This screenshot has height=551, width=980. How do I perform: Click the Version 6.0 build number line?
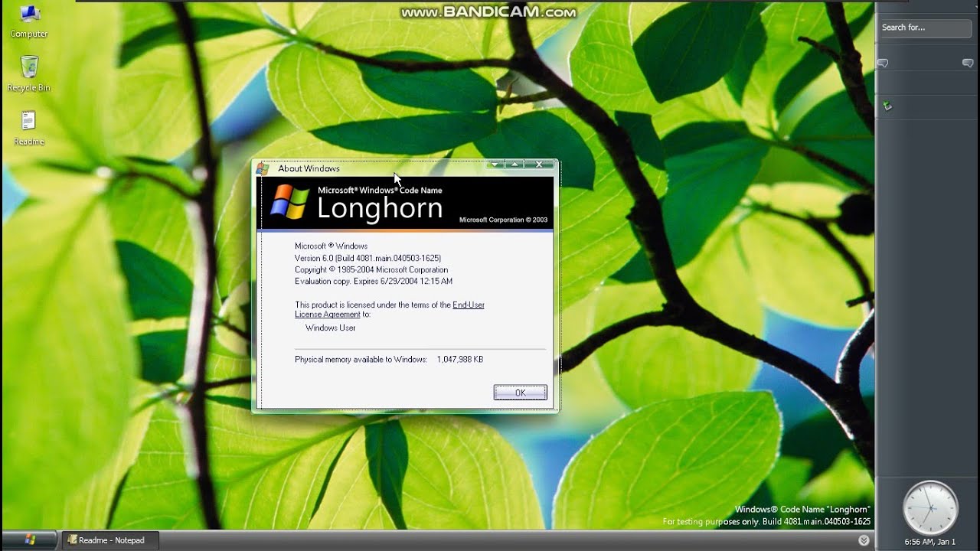tap(367, 258)
